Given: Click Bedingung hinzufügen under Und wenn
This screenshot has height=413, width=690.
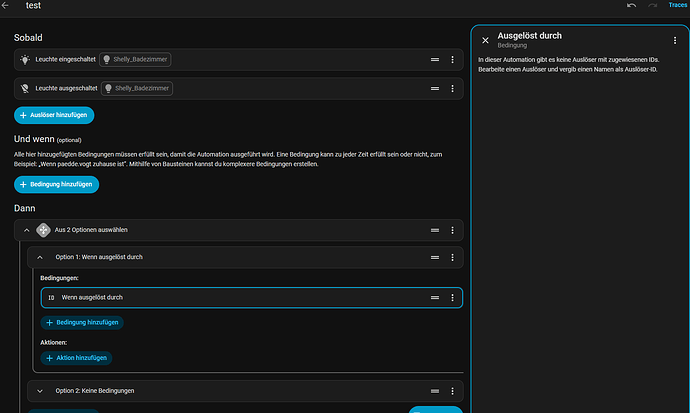Looking at the screenshot, I should tap(56, 184).
